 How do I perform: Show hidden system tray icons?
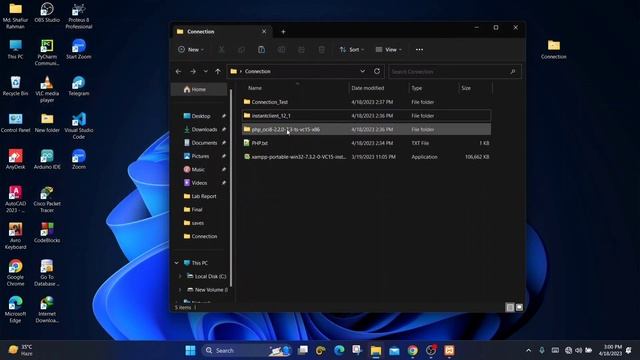529,350
